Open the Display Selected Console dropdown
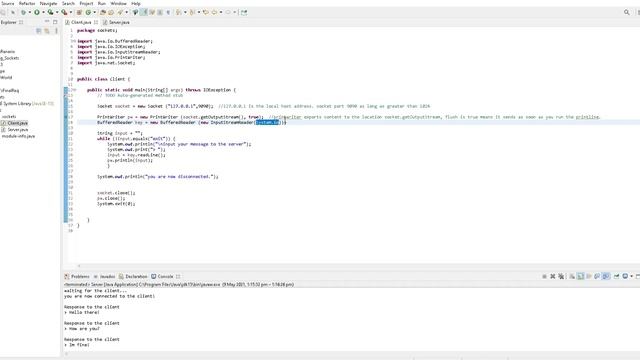Screen dimensions: 640x360 point(631,276)
